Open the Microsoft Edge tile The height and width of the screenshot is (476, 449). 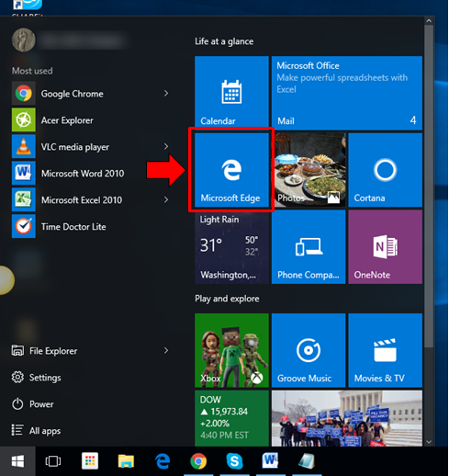pos(231,170)
